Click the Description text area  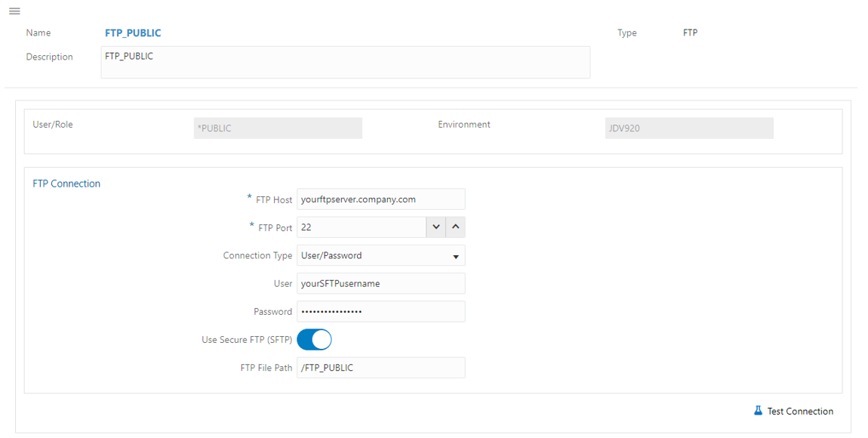click(x=346, y=62)
